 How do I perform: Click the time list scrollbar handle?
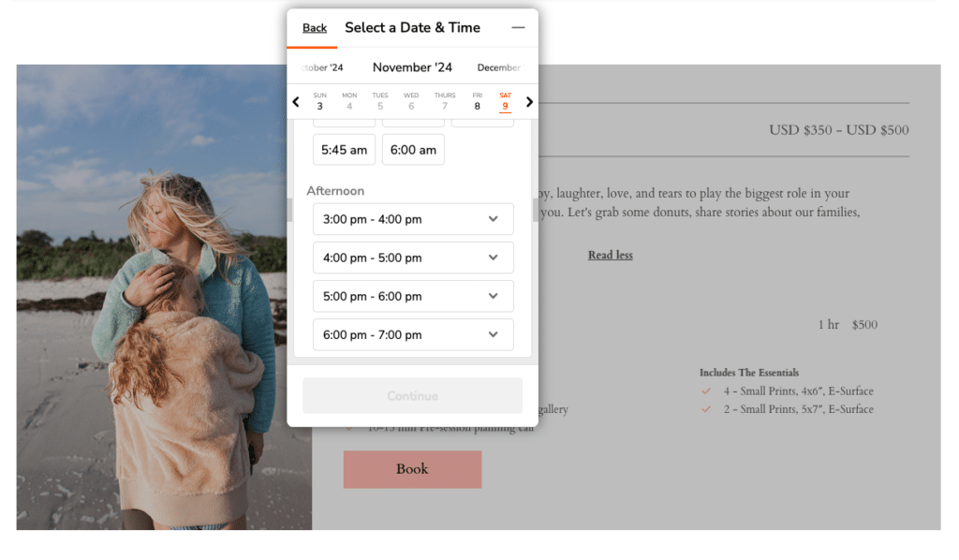click(x=536, y=211)
